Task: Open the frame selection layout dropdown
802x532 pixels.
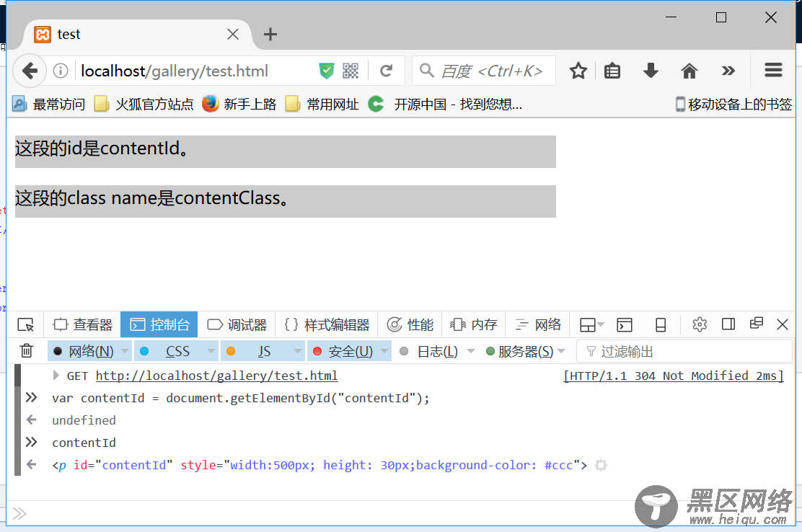Action: 592,324
